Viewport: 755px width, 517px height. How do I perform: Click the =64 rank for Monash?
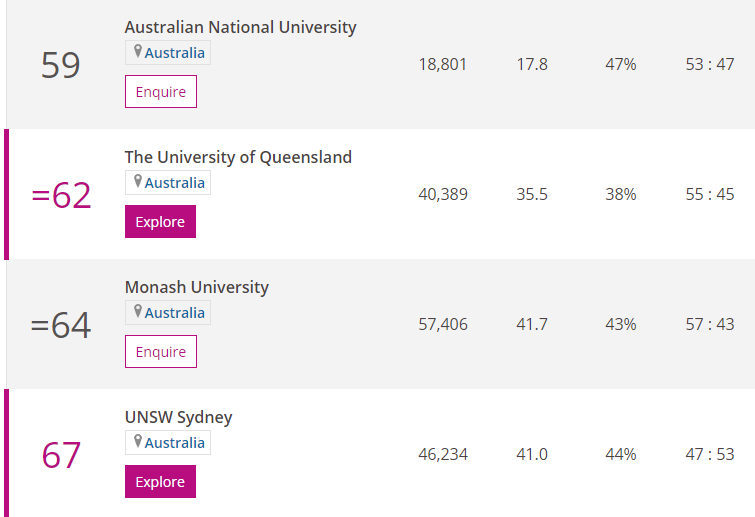click(x=61, y=325)
